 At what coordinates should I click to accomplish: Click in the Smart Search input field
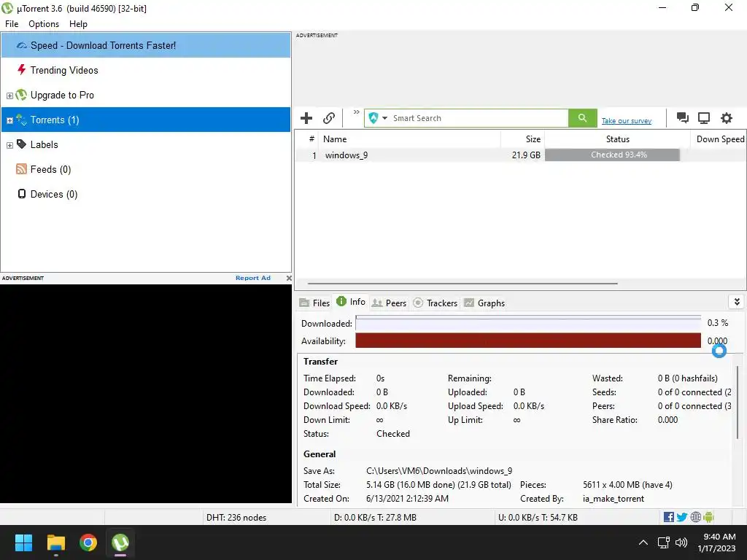479,118
